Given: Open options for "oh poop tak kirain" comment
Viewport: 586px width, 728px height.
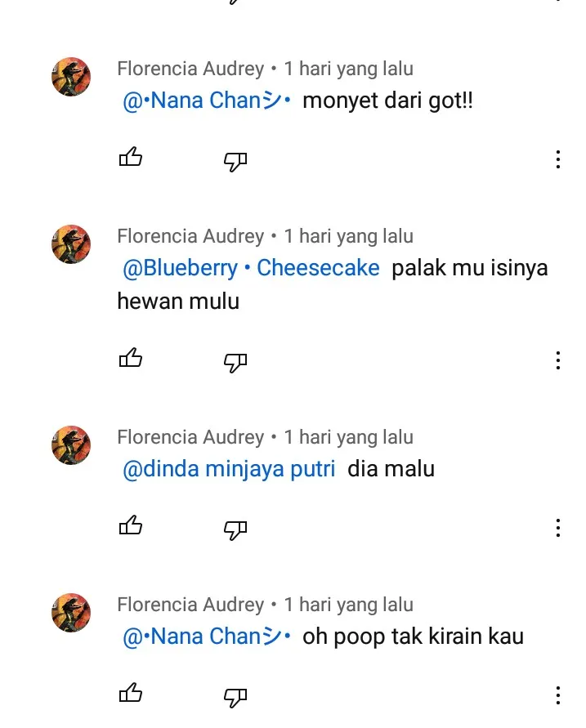Looking at the screenshot, I should (557, 695).
